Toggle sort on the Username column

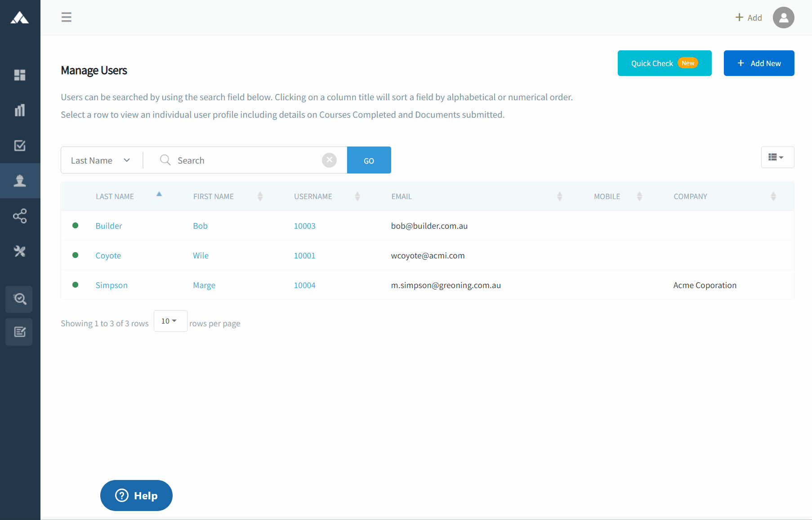(x=313, y=196)
